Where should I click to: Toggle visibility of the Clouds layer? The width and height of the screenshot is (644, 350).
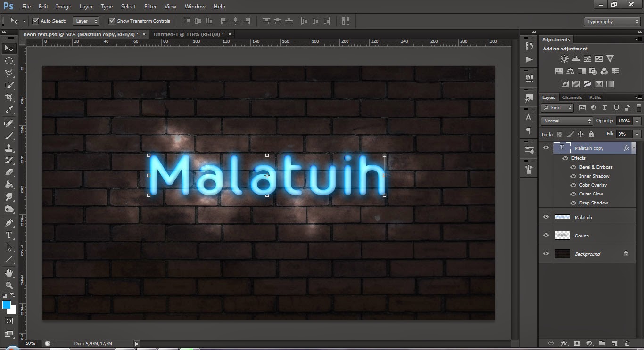pyautogui.click(x=545, y=235)
